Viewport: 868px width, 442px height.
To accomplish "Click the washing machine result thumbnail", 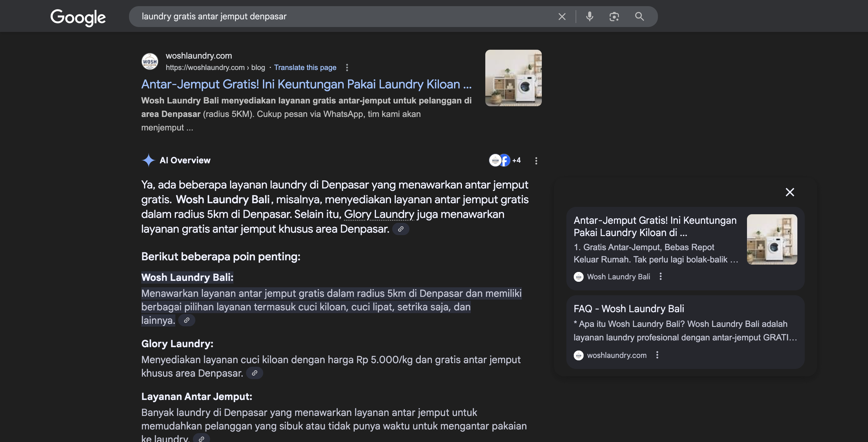I will coord(513,78).
